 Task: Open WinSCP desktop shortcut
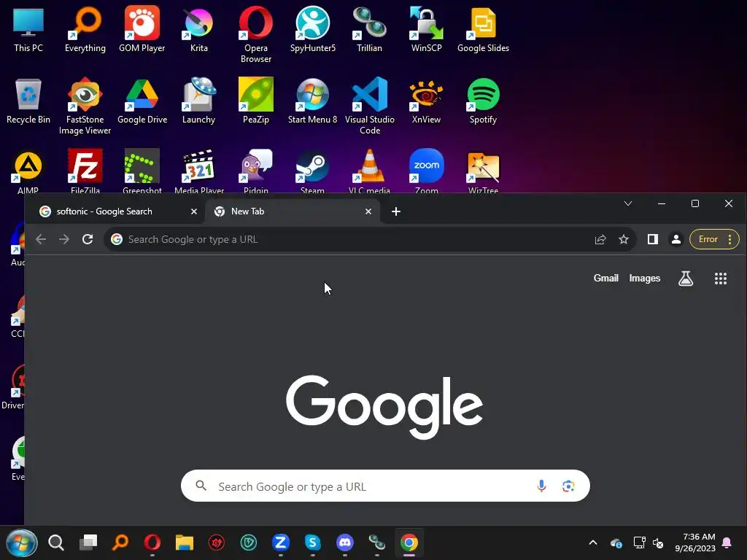pyautogui.click(x=426, y=29)
